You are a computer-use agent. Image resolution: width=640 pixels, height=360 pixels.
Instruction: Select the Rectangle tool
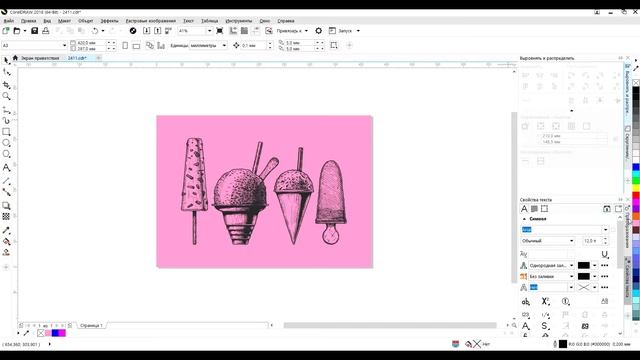(6, 132)
